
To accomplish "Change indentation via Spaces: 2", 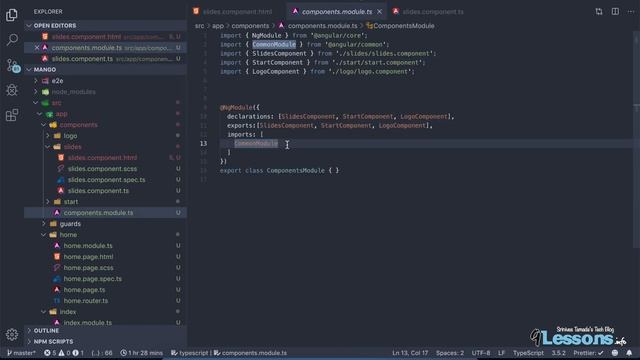I will pyautogui.click(x=449, y=353).
